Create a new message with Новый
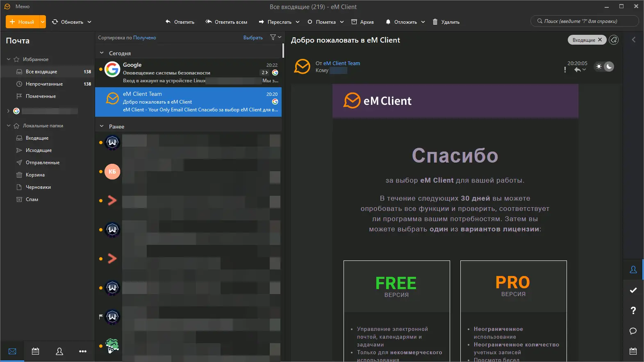Image resolution: width=644 pixels, height=362 pixels. [x=23, y=22]
